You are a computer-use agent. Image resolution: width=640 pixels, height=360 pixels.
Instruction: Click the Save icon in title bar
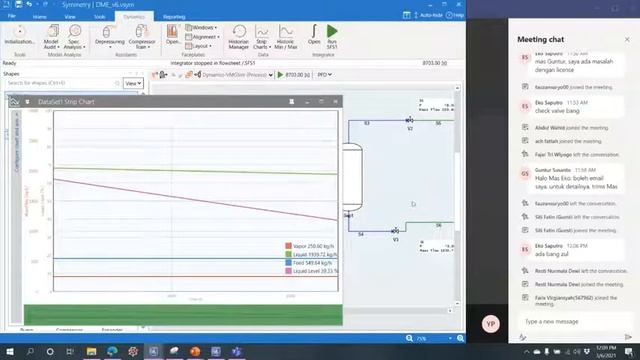click(x=19, y=4)
